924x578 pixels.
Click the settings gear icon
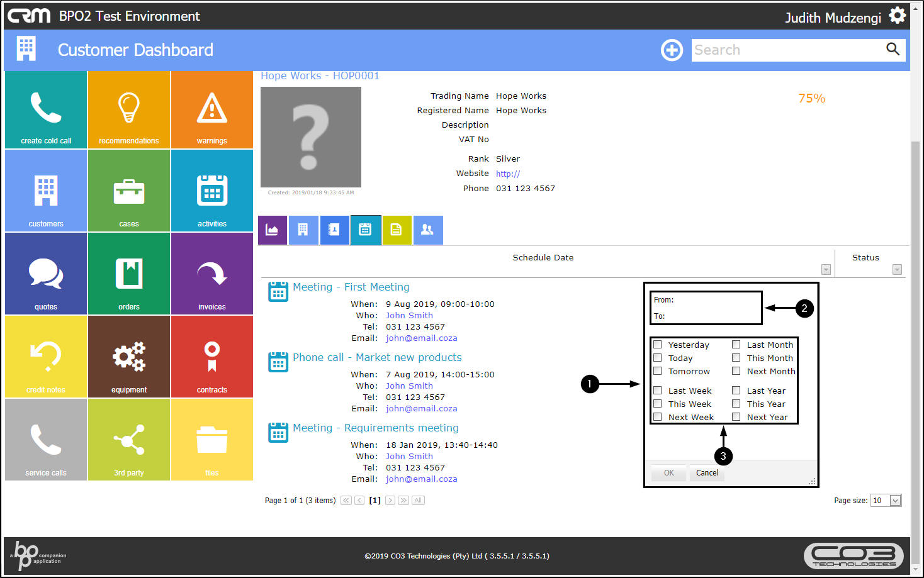click(898, 16)
